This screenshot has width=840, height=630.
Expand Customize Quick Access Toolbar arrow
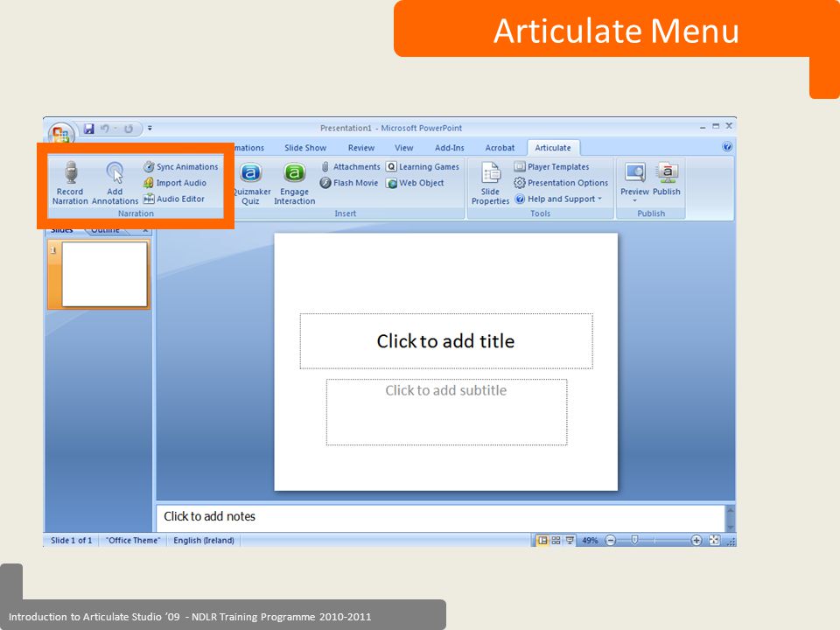click(x=150, y=128)
